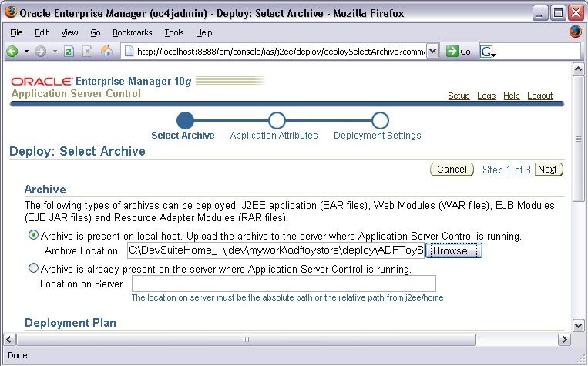This screenshot has height=366, width=588.
Task: Maximize the Firefox window
Action: pyautogui.click(x=558, y=14)
